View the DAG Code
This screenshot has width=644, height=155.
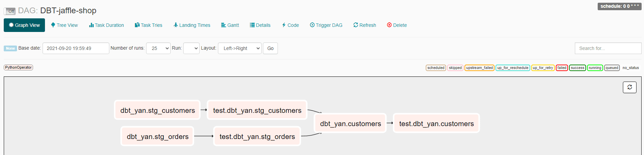click(290, 25)
